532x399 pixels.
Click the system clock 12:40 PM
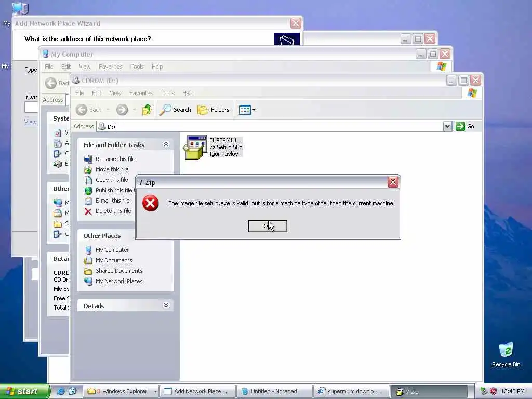point(513,391)
